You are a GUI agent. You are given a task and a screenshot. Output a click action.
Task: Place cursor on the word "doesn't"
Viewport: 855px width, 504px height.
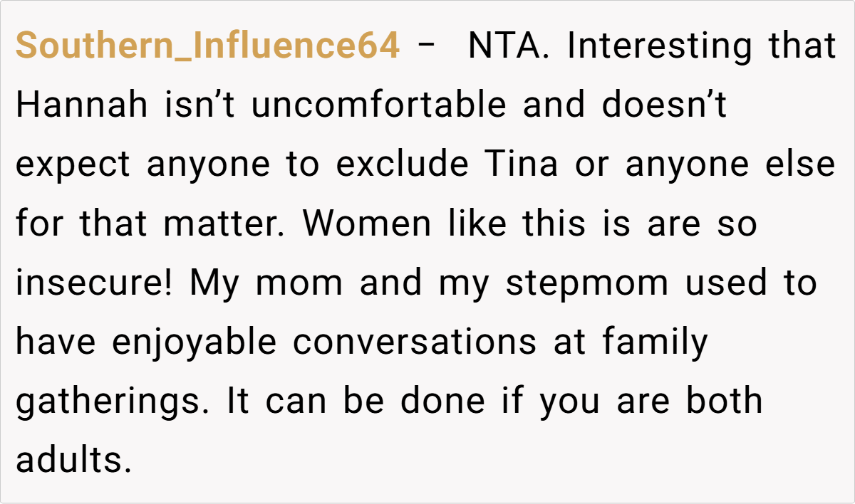[x=664, y=105]
